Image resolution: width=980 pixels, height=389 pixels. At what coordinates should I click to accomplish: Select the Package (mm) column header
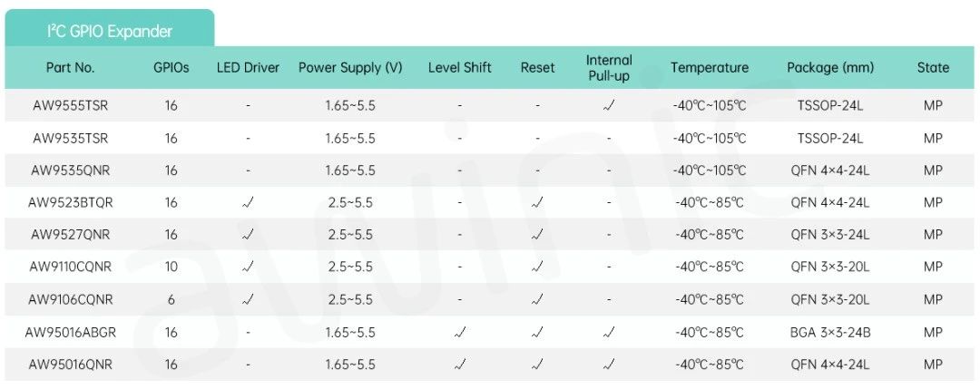click(x=829, y=67)
